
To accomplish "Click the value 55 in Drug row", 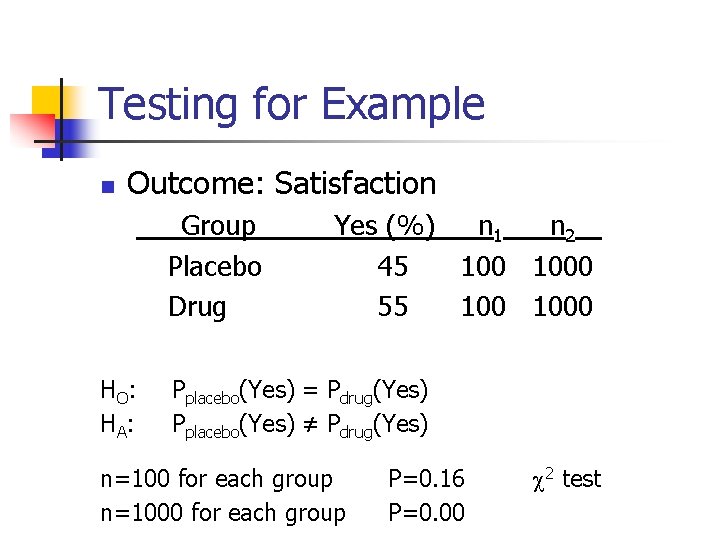I will (393, 307).
